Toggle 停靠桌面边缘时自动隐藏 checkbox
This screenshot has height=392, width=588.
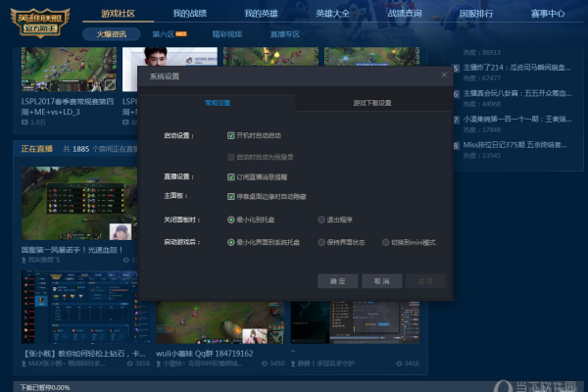(x=231, y=197)
